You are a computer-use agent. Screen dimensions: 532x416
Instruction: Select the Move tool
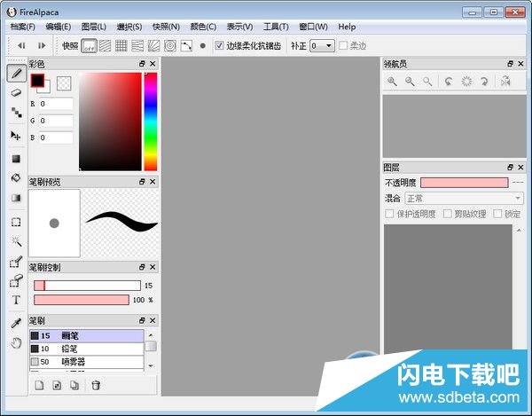[16, 136]
